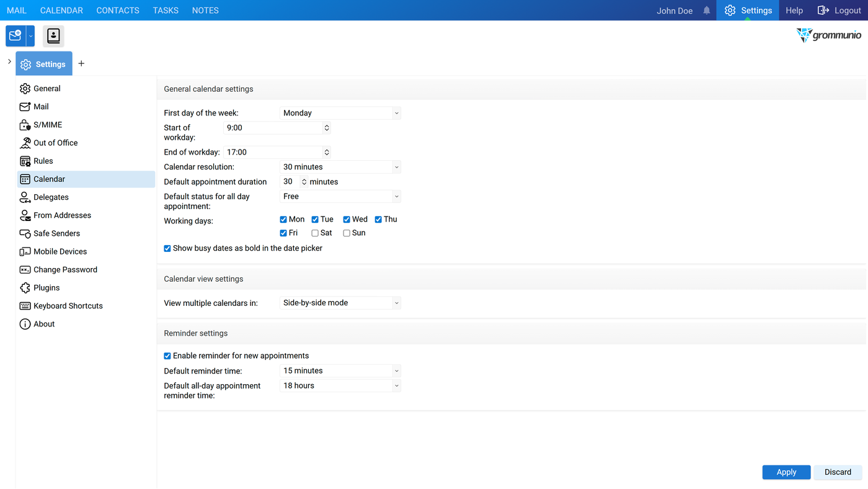
Task: Click the Logout text
Action: pos(848,11)
